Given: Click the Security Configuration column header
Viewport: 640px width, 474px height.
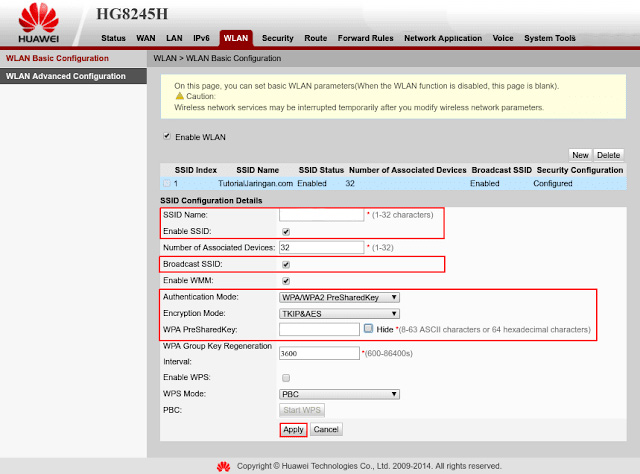Looking at the screenshot, I should click(580, 170).
